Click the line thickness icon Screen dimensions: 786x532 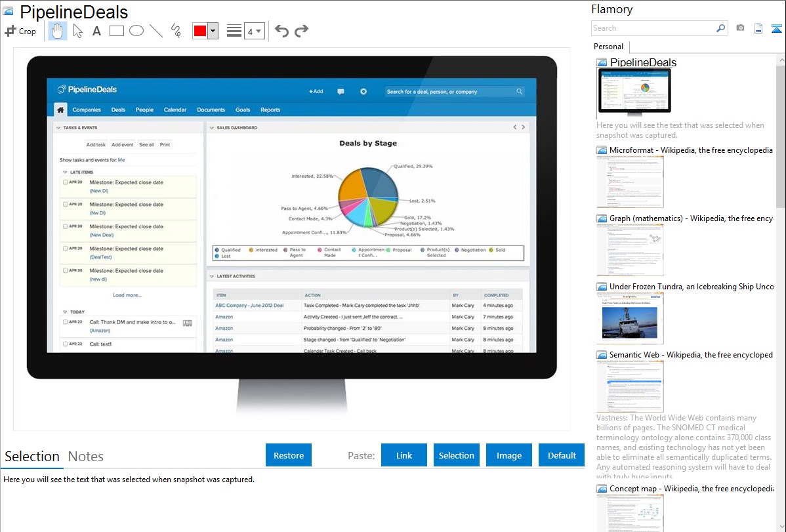(234, 31)
